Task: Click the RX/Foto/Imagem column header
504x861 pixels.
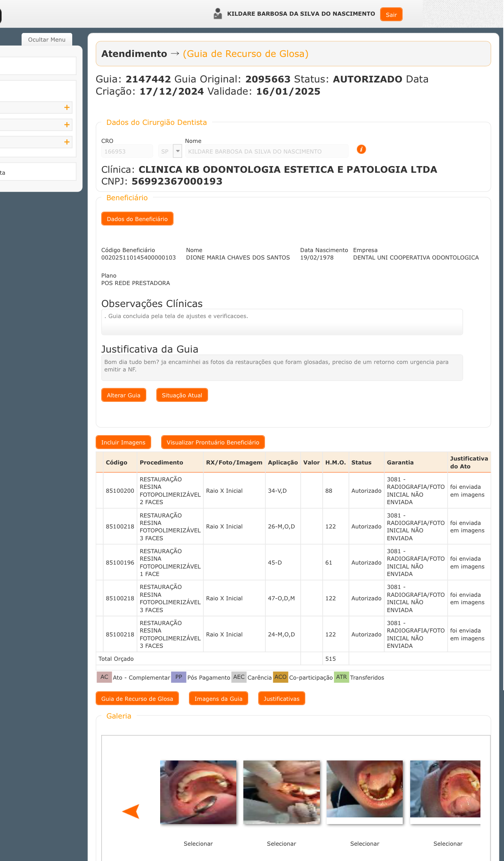Action: (234, 462)
